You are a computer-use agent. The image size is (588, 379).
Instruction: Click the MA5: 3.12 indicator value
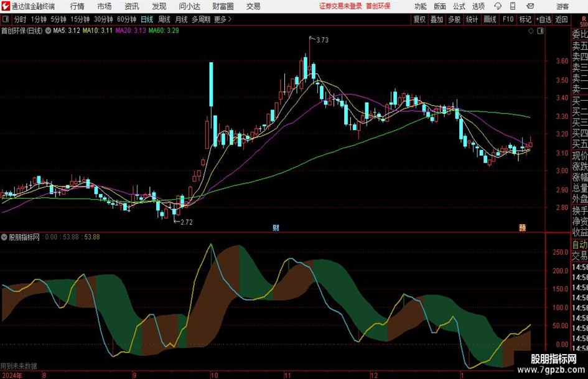67,30
